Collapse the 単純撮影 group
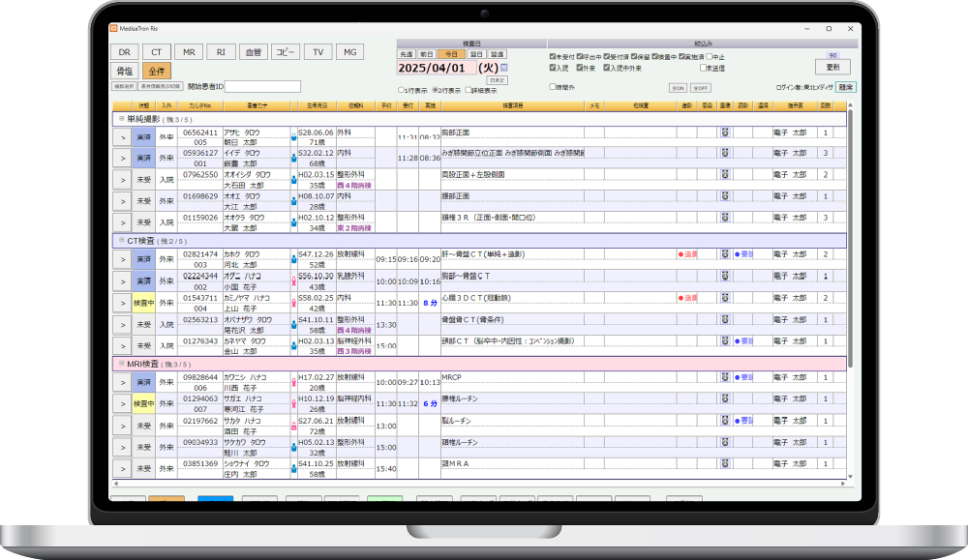The image size is (968, 560). point(122,118)
